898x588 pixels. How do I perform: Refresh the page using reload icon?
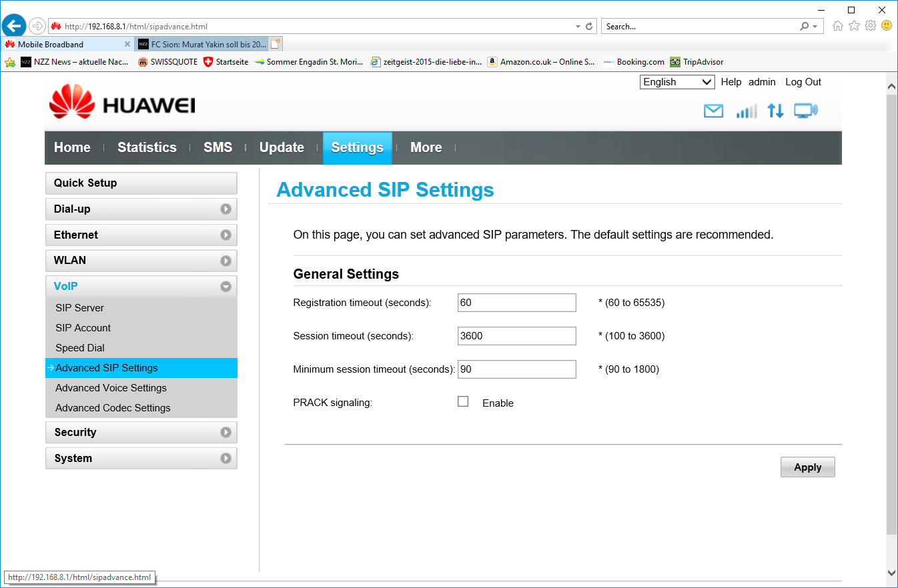pyautogui.click(x=589, y=27)
